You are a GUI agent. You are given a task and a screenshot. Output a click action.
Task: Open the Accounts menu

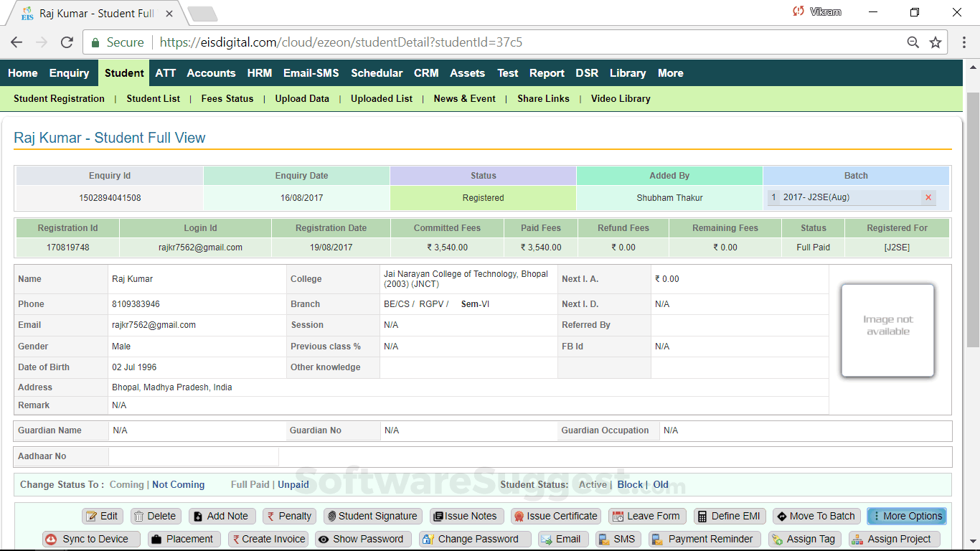212,73
